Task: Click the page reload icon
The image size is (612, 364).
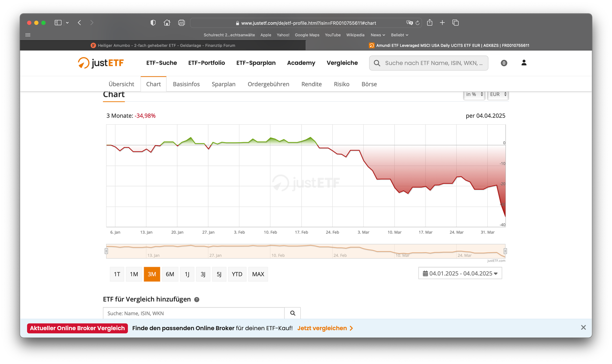Action: (418, 23)
